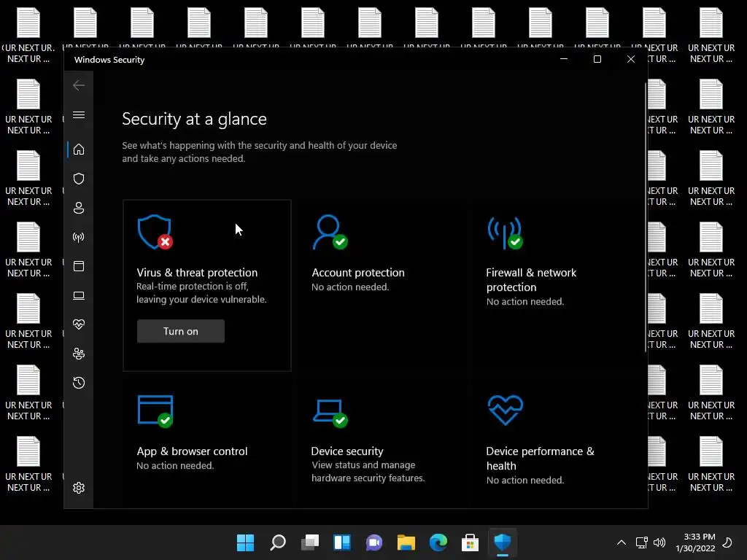
Task: Open Virus & threat protection shield sidebar icon
Action: tap(79, 179)
